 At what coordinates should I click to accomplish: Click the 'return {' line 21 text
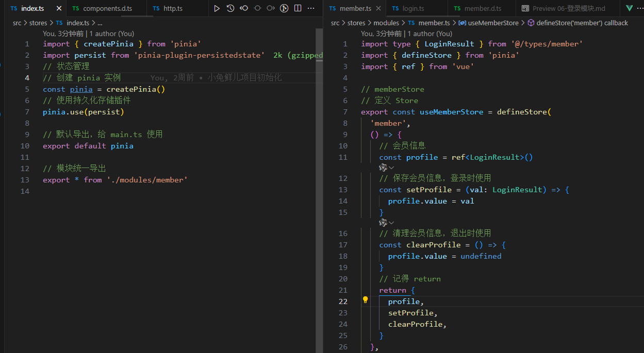(x=397, y=290)
